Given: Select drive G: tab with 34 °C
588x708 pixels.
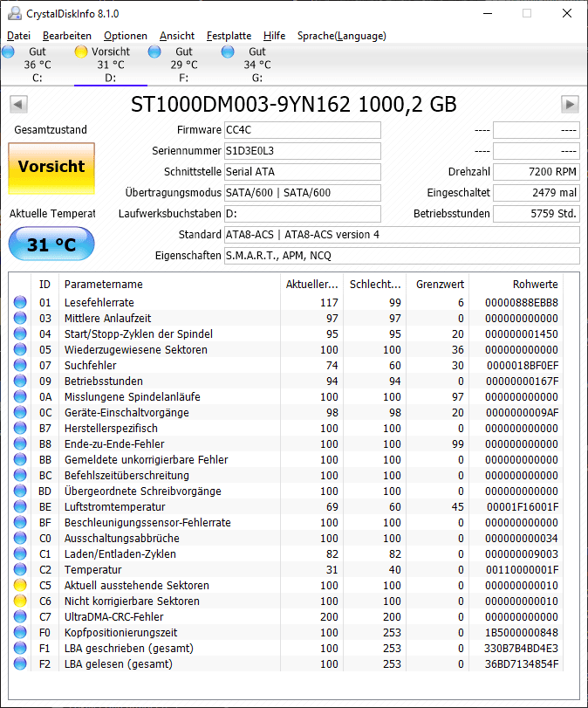Looking at the screenshot, I should pos(257,65).
